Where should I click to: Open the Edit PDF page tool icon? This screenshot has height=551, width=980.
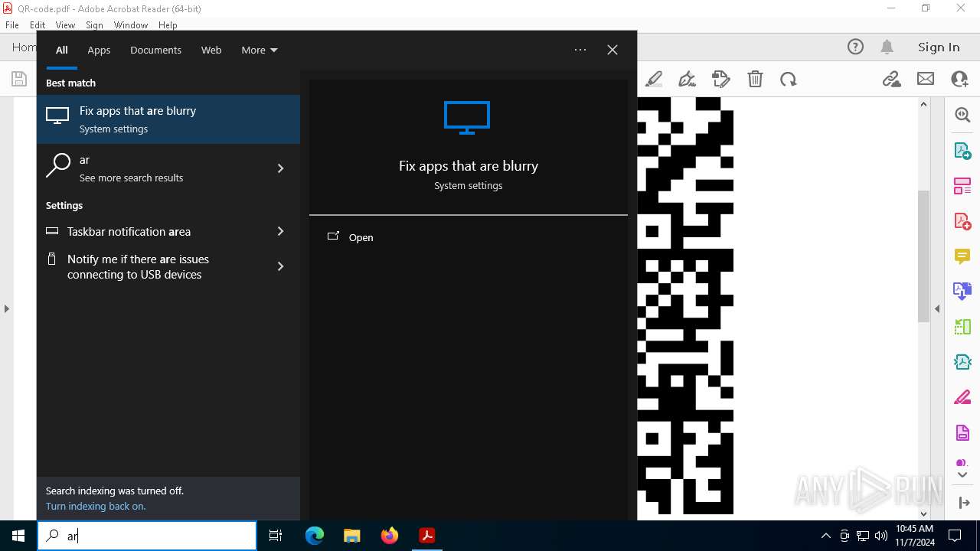(x=720, y=79)
